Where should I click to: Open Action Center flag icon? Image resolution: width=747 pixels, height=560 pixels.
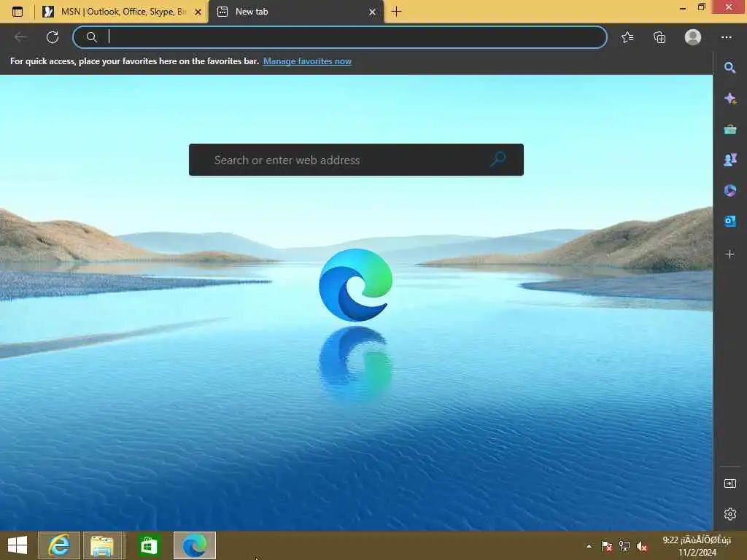[606, 546]
